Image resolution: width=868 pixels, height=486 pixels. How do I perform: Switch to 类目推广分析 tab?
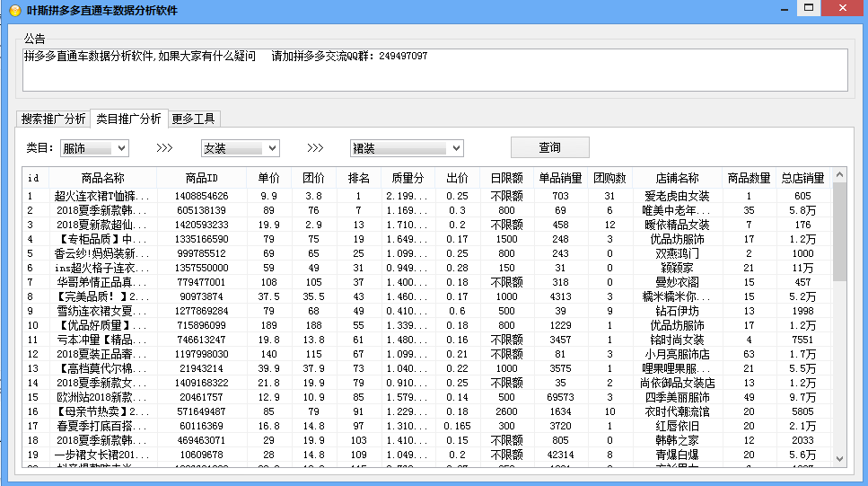coord(128,118)
